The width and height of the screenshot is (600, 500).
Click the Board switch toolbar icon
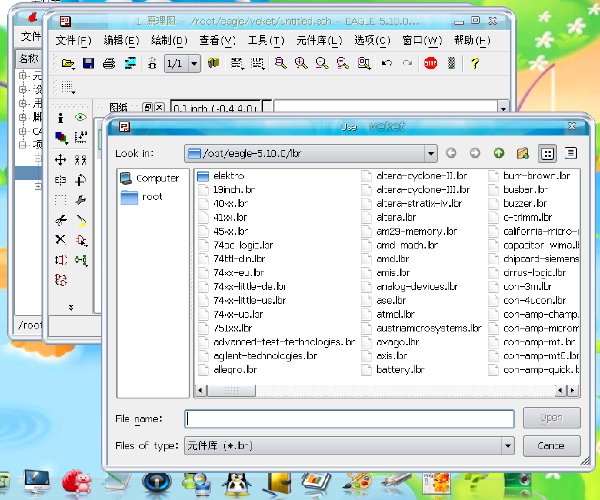[152, 64]
